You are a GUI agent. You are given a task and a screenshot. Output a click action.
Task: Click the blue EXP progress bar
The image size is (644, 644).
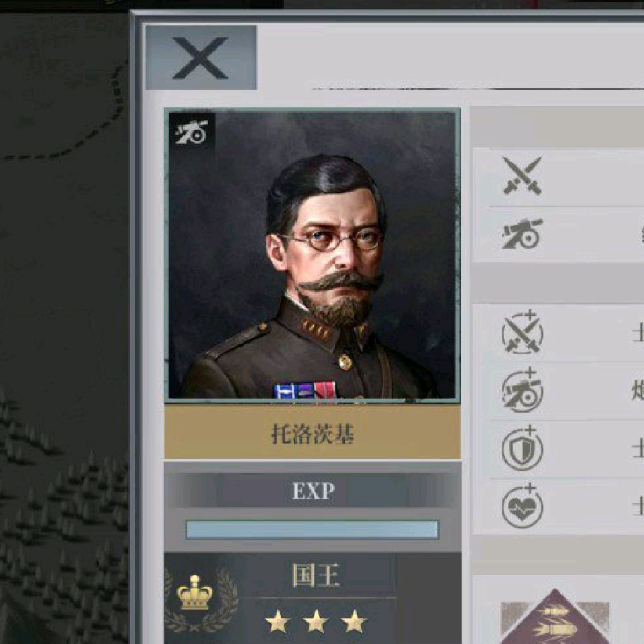tap(312, 529)
